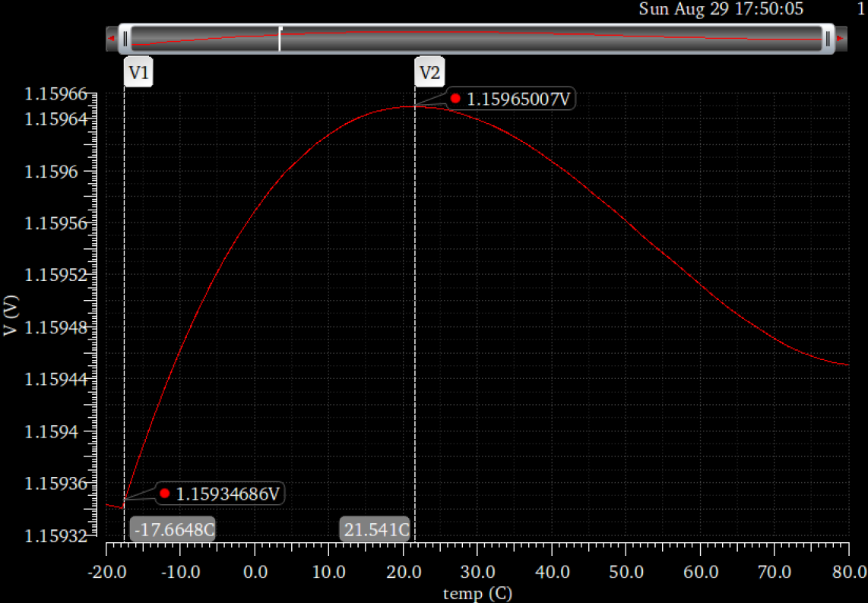Click the temp (C) axis title
Screen dimensions: 868x603
click(477, 593)
